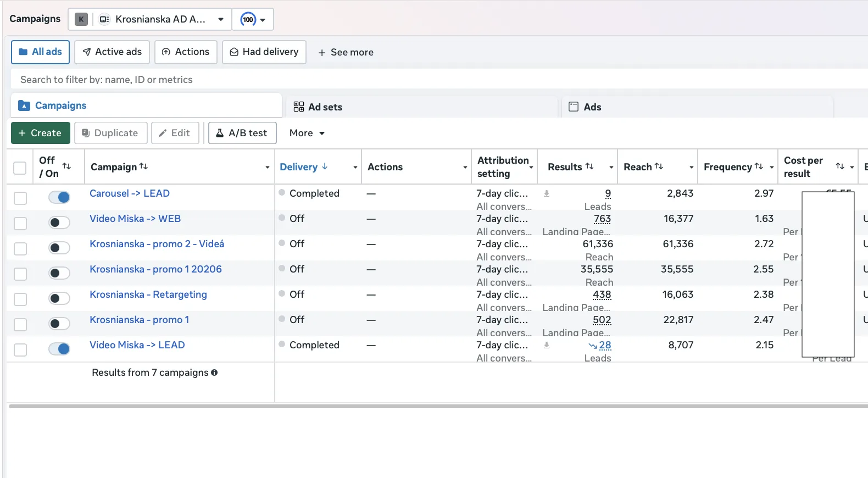Check the Video Miska -> WEB row checkbox

pyautogui.click(x=20, y=223)
